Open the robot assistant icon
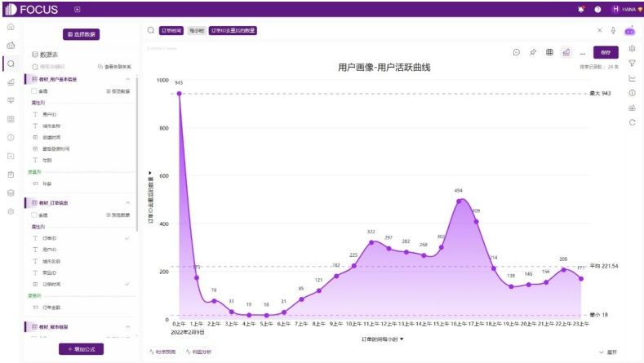The width and height of the screenshot is (644, 363). [629, 31]
